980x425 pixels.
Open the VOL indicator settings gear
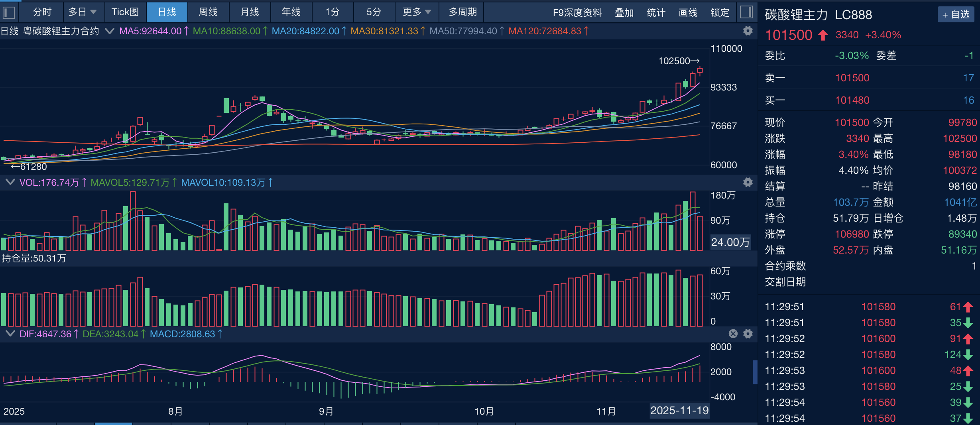pyautogui.click(x=748, y=182)
